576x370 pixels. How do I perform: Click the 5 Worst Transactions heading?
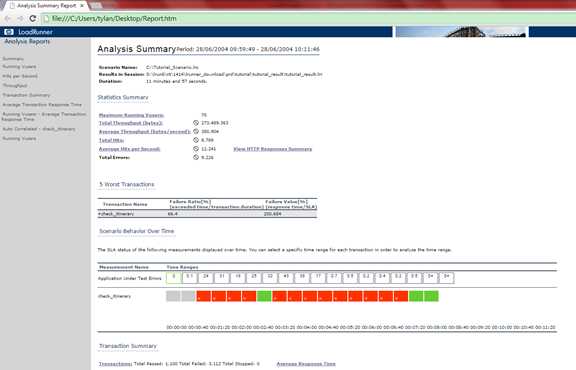[x=127, y=184]
